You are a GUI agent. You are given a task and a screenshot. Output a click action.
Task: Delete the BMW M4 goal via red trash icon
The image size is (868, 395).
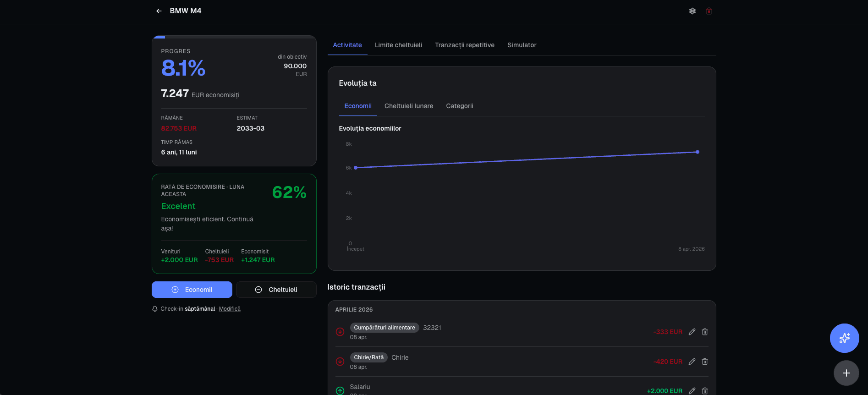(x=709, y=11)
